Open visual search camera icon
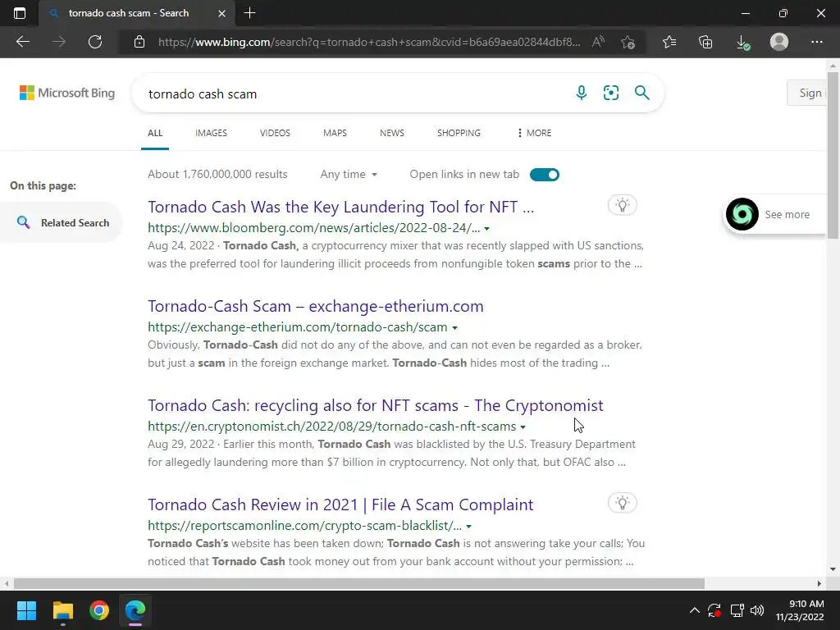Screen dimensions: 840x630 pos(610,93)
